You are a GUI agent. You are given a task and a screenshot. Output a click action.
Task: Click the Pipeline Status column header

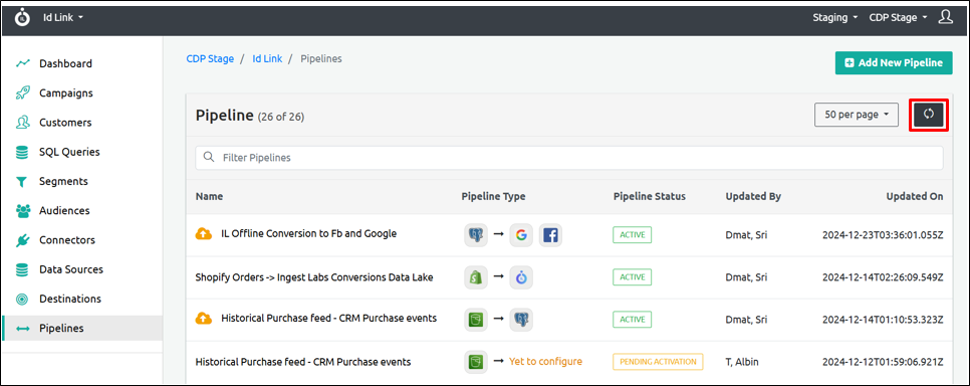[650, 197]
